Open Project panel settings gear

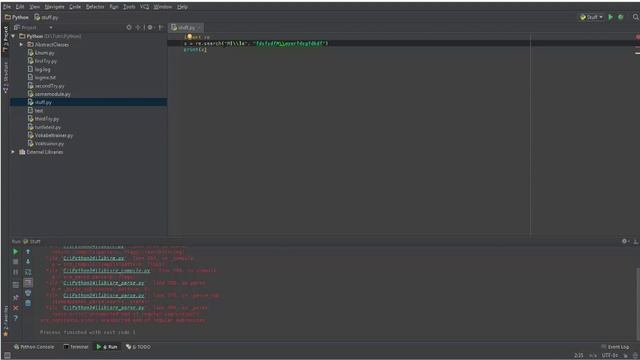point(150,27)
